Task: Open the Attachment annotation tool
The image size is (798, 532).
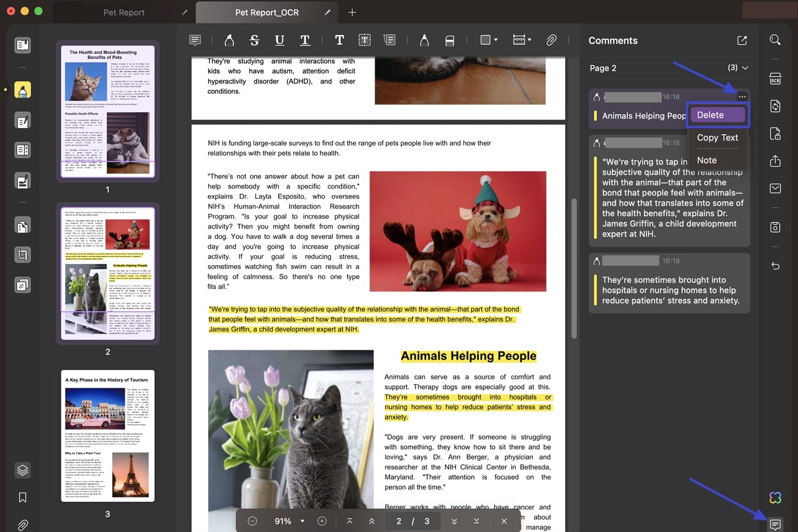Action: 551,40
